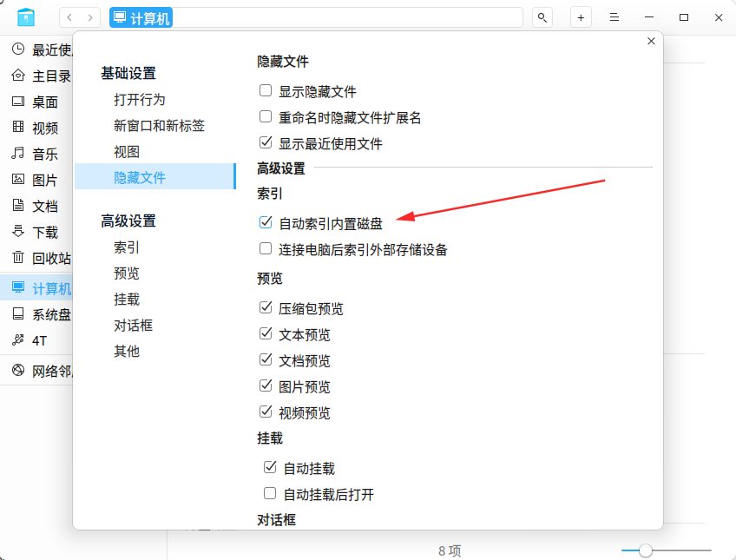Uncheck 压缩包预览 checkbox
Screen dimensions: 736x560
pyautogui.click(x=266, y=307)
